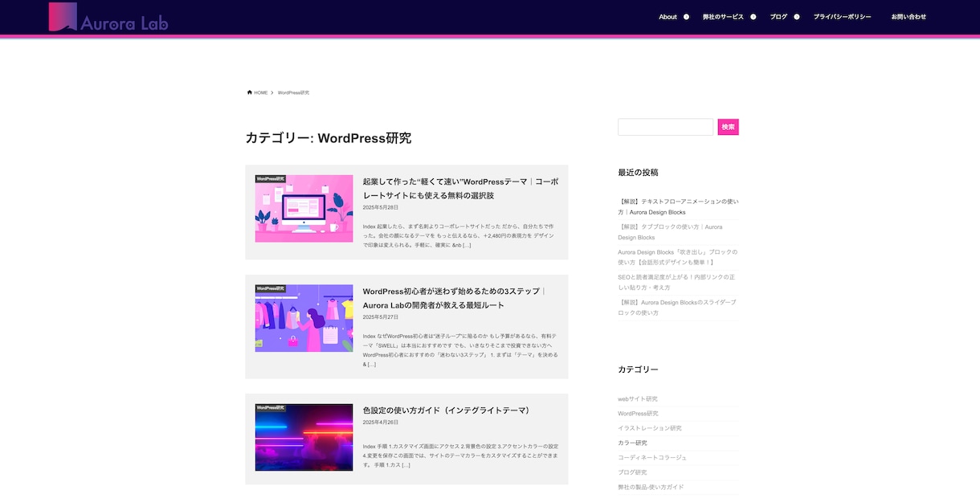Open the post thumbnail with computer illustration
Screen dimensions: 980x498
click(x=304, y=209)
